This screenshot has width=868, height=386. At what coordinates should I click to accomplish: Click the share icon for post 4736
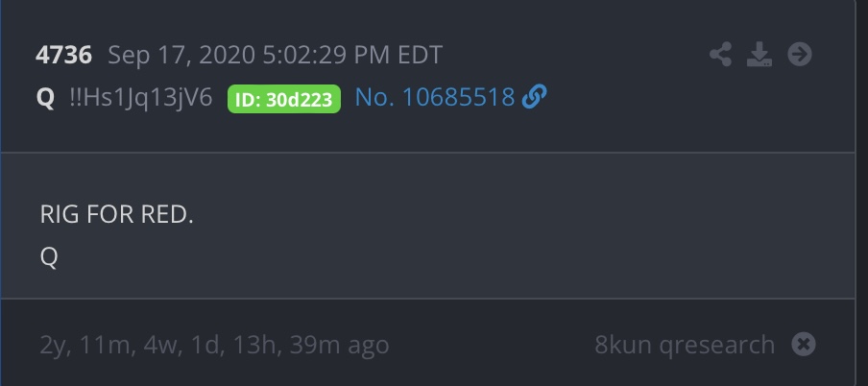[720, 55]
